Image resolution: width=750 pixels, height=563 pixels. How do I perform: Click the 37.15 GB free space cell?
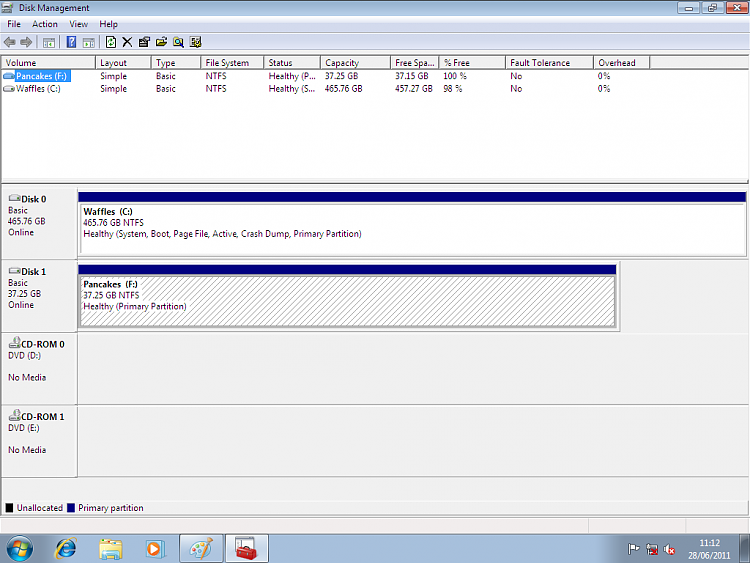click(x=412, y=76)
